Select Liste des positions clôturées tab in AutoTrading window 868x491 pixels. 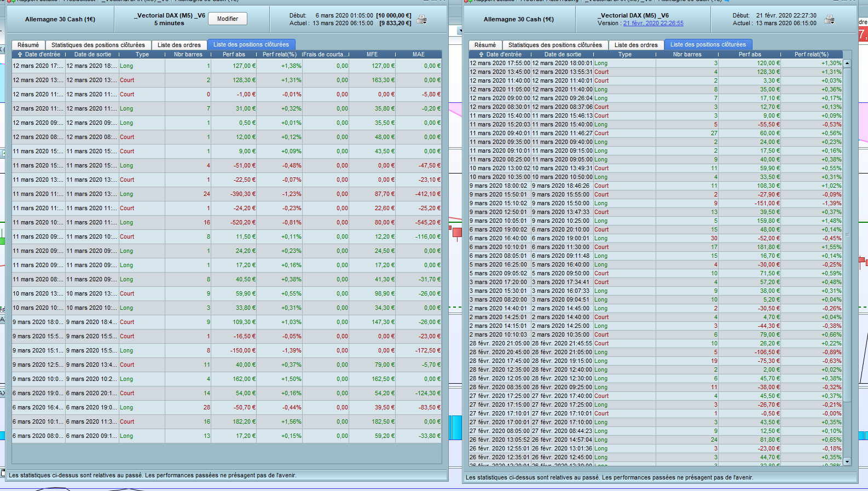pos(708,45)
